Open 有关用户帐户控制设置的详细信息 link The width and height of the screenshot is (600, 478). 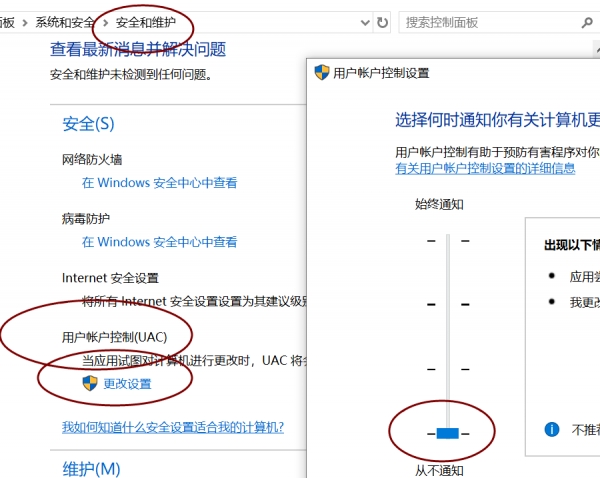point(485,168)
